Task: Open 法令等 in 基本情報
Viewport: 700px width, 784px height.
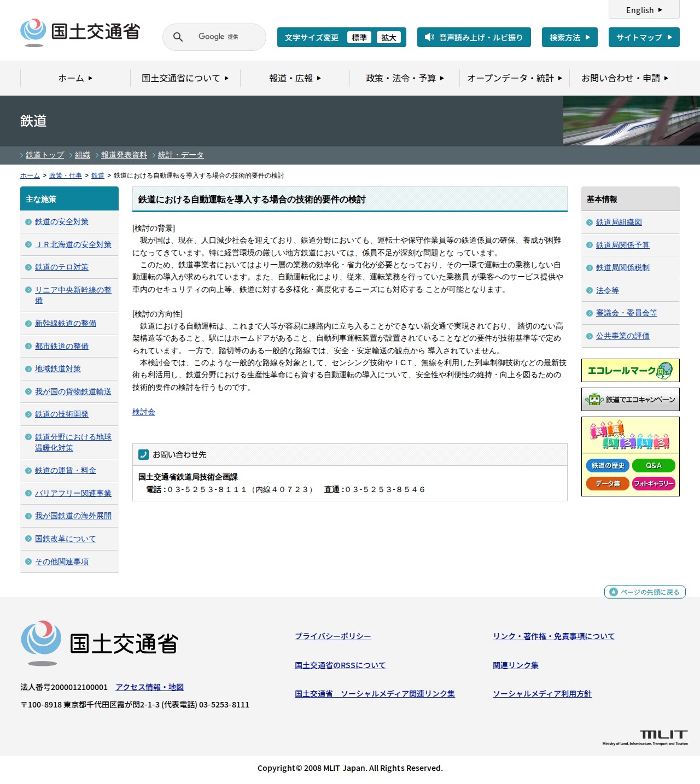Action: pos(608,290)
